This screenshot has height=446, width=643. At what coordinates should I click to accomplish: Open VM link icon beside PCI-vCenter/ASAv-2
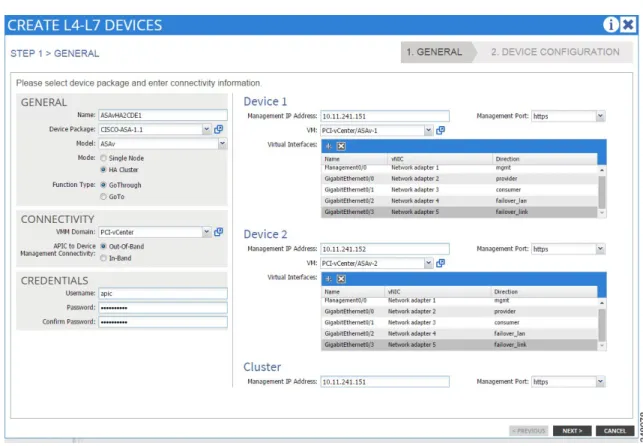tap(440, 263)
